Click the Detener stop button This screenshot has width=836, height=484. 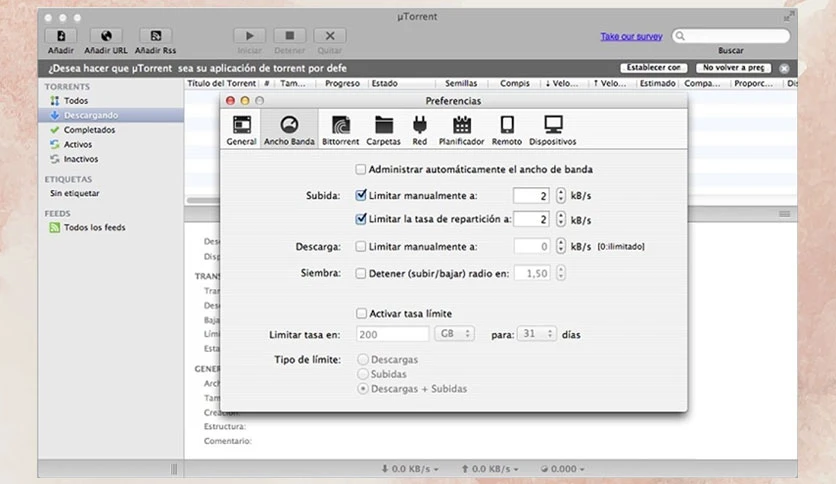(x=290, y=36)
